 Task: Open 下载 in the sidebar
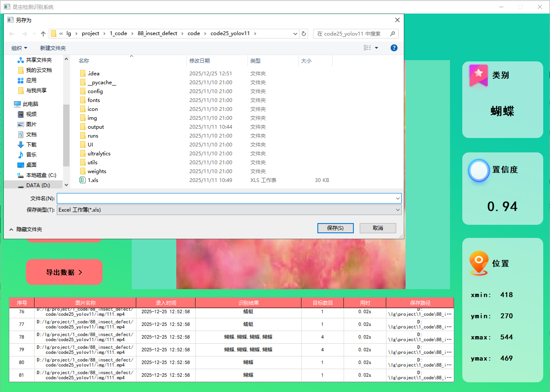(27, 145)
